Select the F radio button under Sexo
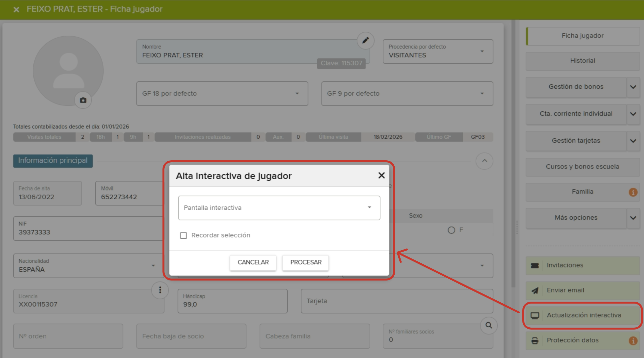The image size is (644, 358). pos(451,230)
